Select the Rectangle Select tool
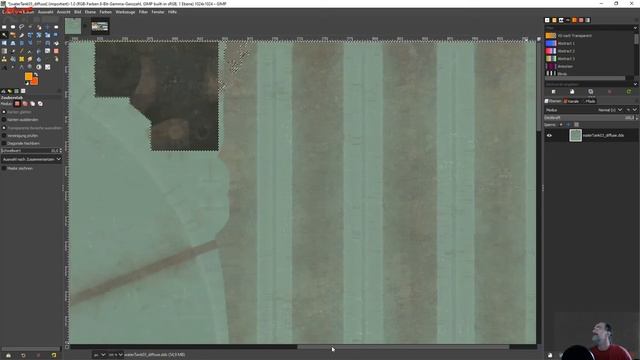This screenshot has width=640, height=360. coord(4,27)
